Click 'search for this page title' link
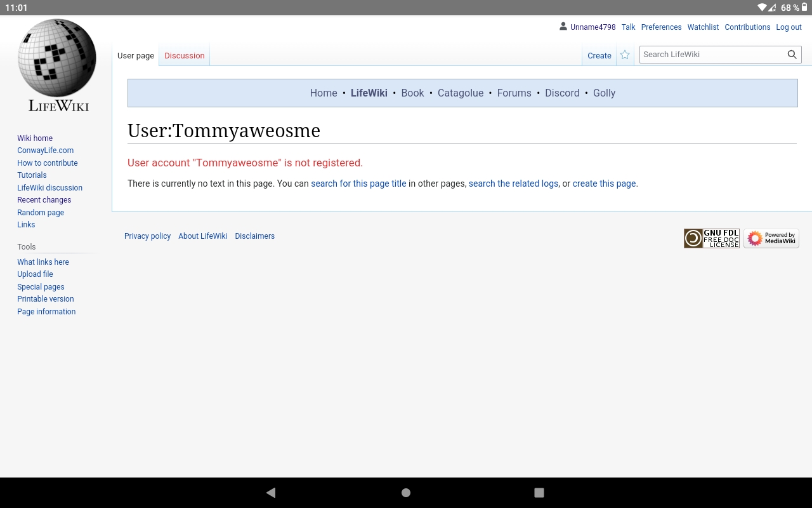Viewport: 812px width, 508px height. click(358, 184)
